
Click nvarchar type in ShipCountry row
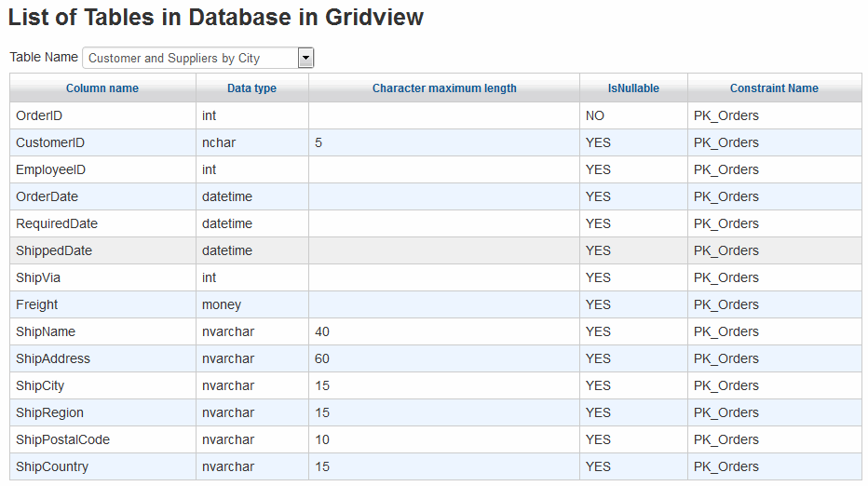tap(252, 466)
